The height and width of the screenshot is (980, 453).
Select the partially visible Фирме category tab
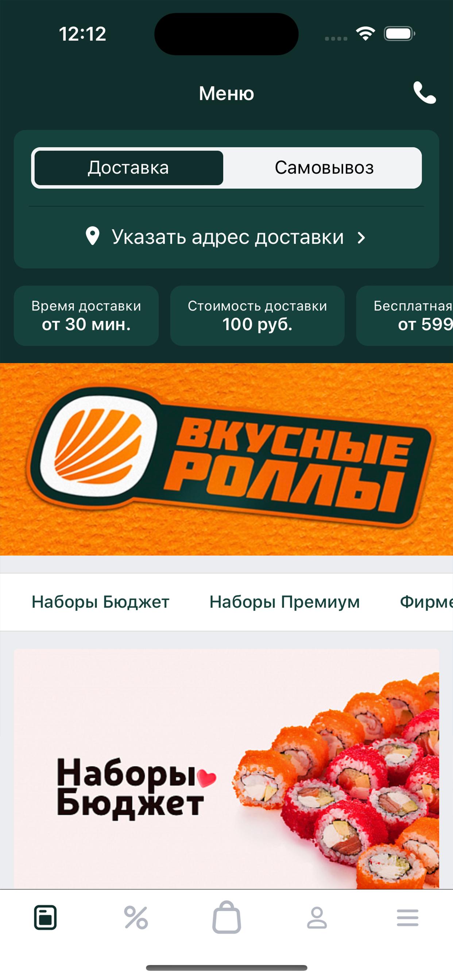(426, 602)
